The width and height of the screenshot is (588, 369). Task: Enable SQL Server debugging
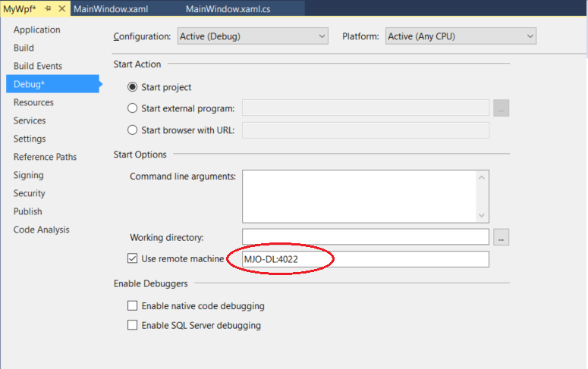click(133, 325)
